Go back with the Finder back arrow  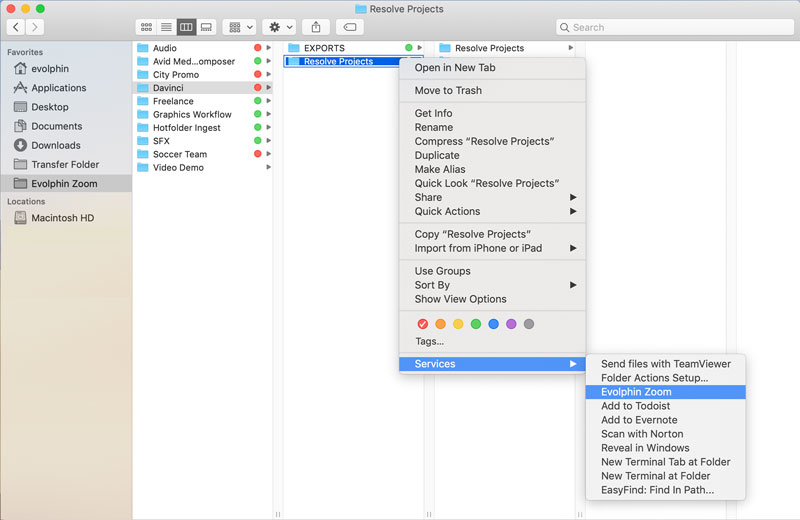click(16, 27)
